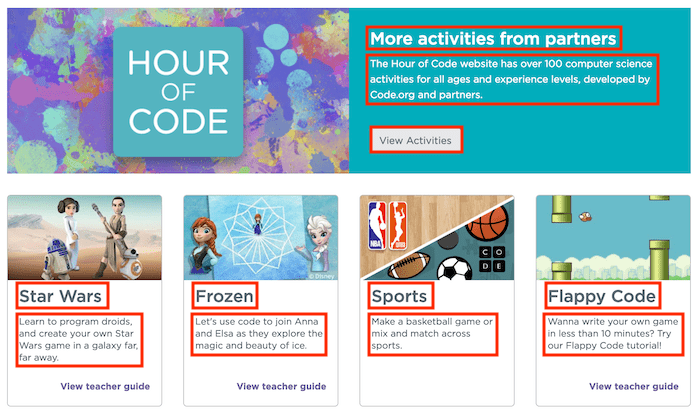The height and width of the screenshot is (415, 700).
Task: Click the CODE blocks logo in Sports image
Action: pyautogui.click(x=492, y=259)
